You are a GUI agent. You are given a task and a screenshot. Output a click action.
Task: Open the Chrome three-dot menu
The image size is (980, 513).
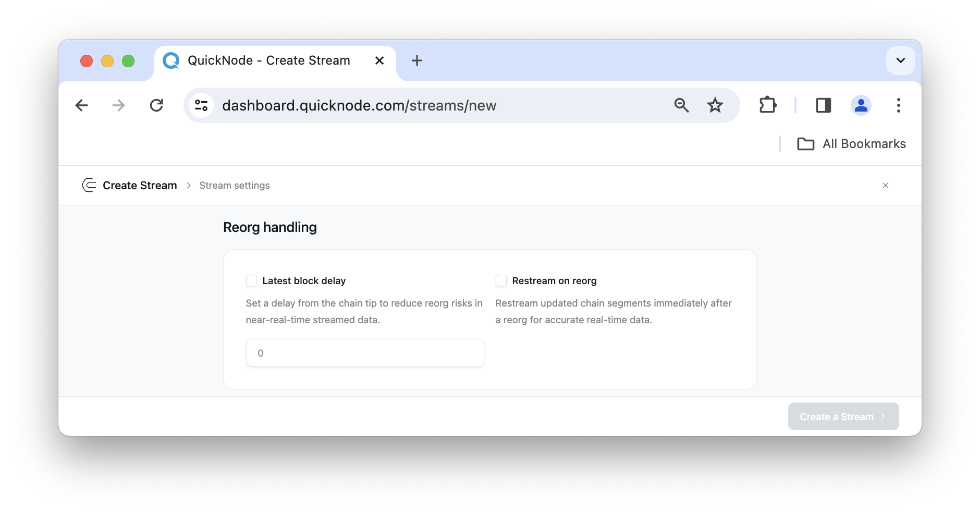point(899,105)
